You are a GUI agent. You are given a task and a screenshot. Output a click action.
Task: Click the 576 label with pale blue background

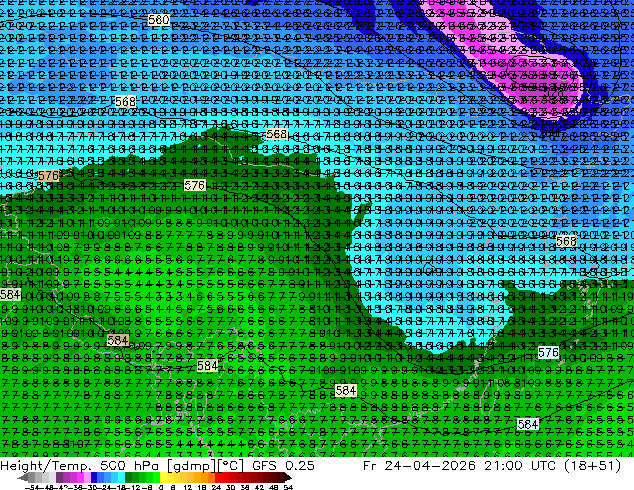click(548, 353)
